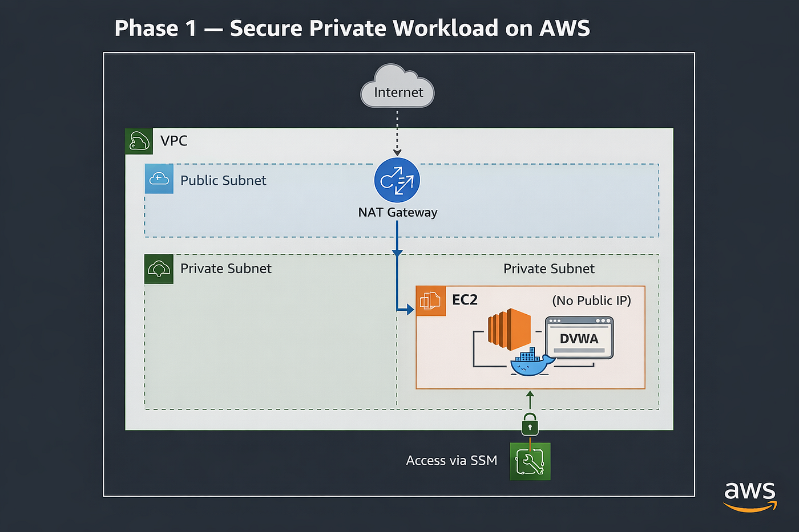Click the 'EC2' label
The height and width of the screenshot is (532, 799).
(465, 300)
